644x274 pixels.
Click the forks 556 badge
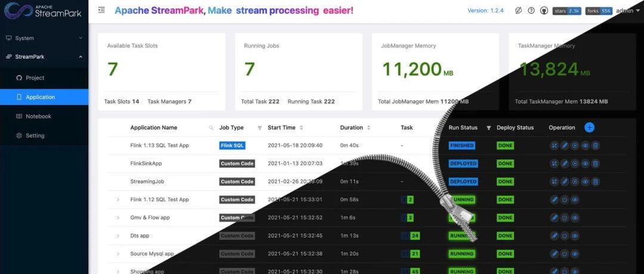(599, 11)
